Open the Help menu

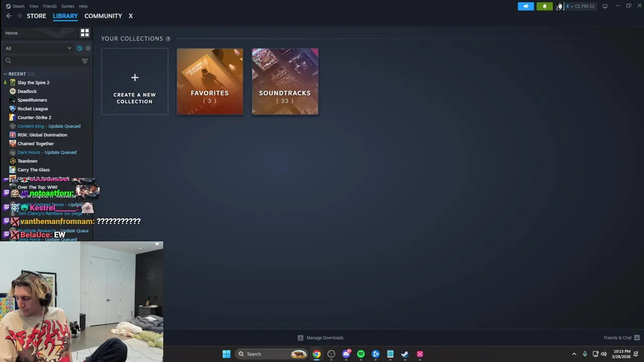click(84, 6)
